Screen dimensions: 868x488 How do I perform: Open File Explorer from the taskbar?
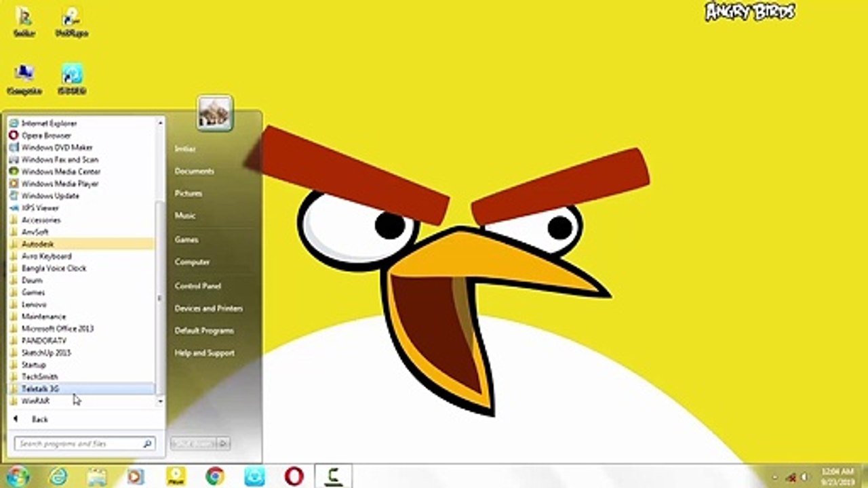(x=97, y=476)
